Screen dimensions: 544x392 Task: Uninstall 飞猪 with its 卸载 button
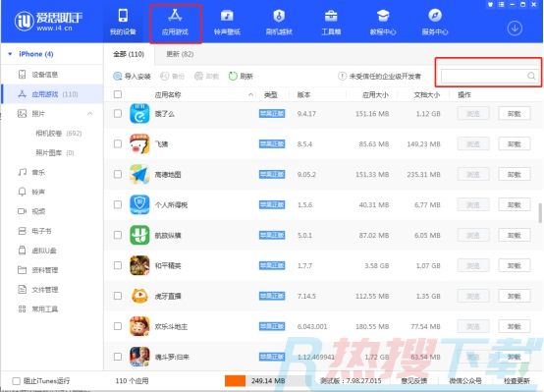pyautogui.click(x=515, y=143)
